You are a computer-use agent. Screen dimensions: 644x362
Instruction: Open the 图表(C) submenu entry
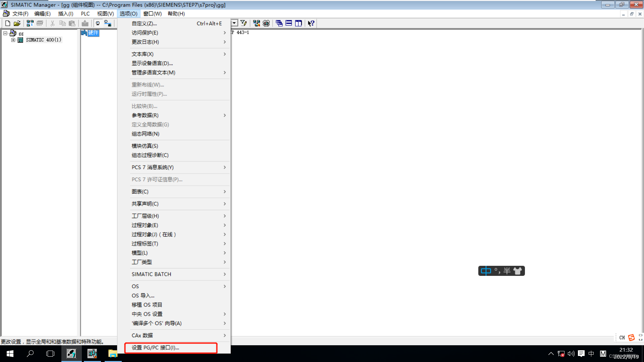click(174, 192)
